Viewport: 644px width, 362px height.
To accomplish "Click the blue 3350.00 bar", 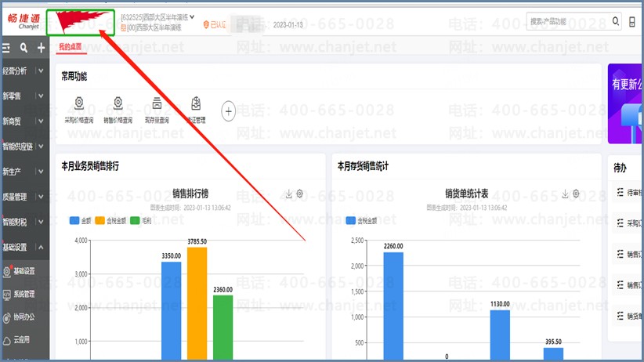I will [x=172, y=310].
